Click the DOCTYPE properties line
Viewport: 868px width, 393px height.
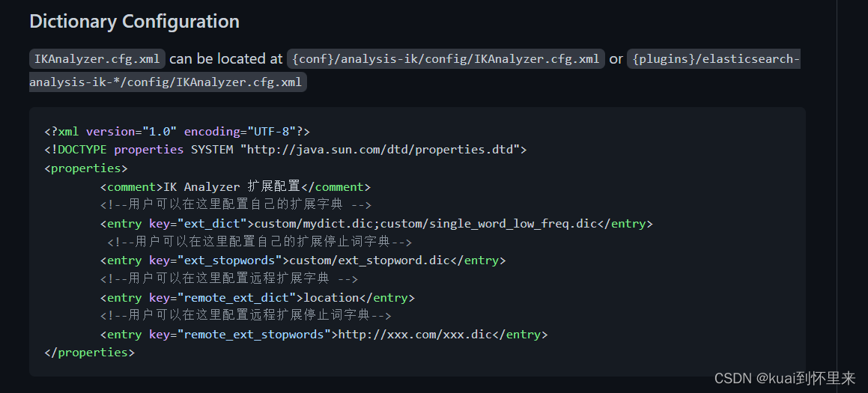point(285,150)
